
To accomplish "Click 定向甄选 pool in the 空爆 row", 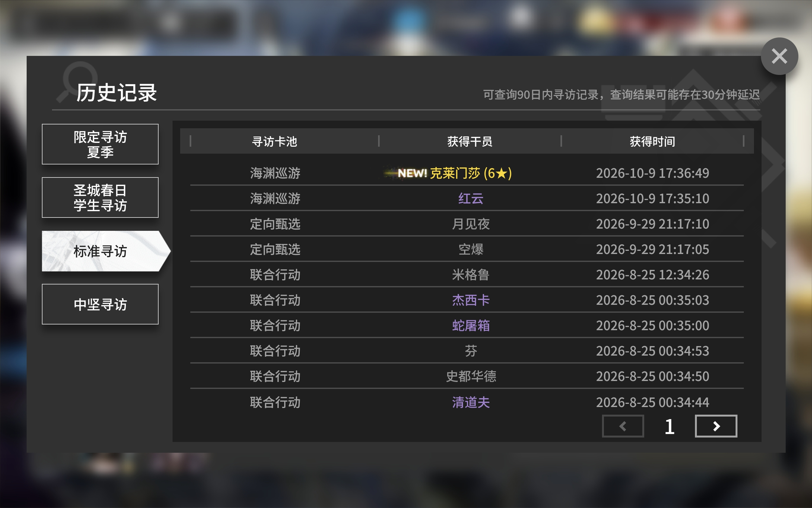I will [275, 250].
